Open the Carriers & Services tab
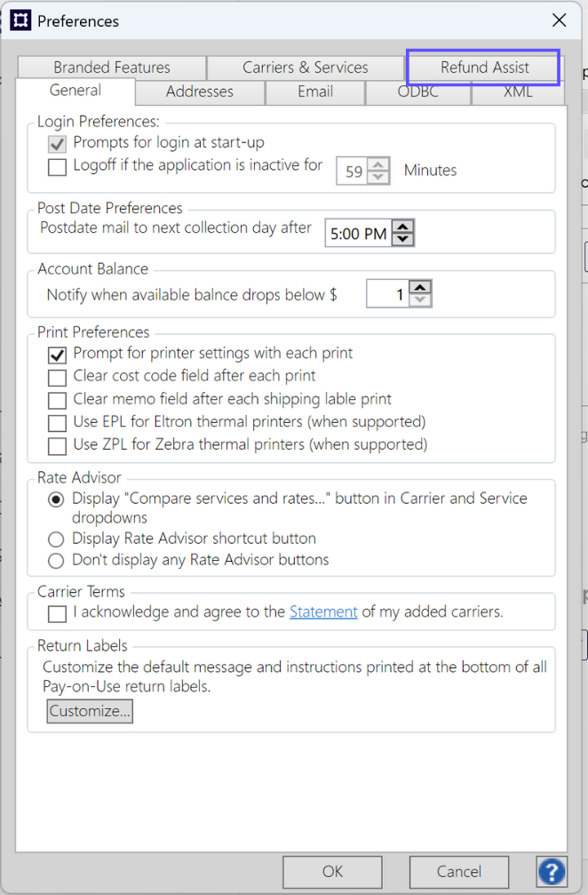This screenshot has height=895, width=588. [x=305, y=68]
